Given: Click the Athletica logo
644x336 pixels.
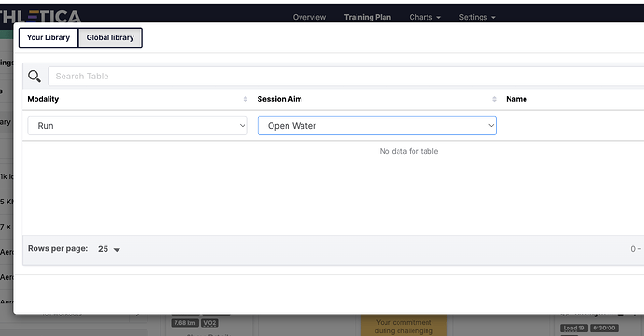Looking at the screenshot, I should (40, 17).
